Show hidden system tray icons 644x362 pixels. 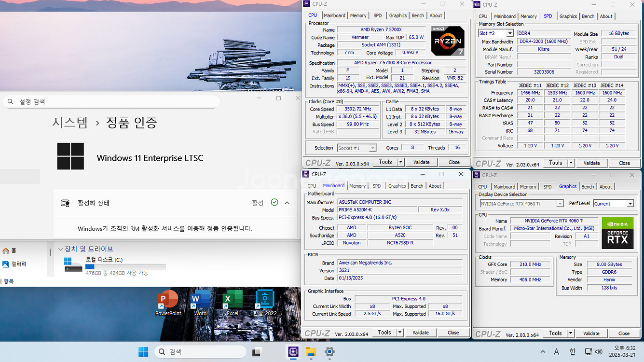coord(543,352)
